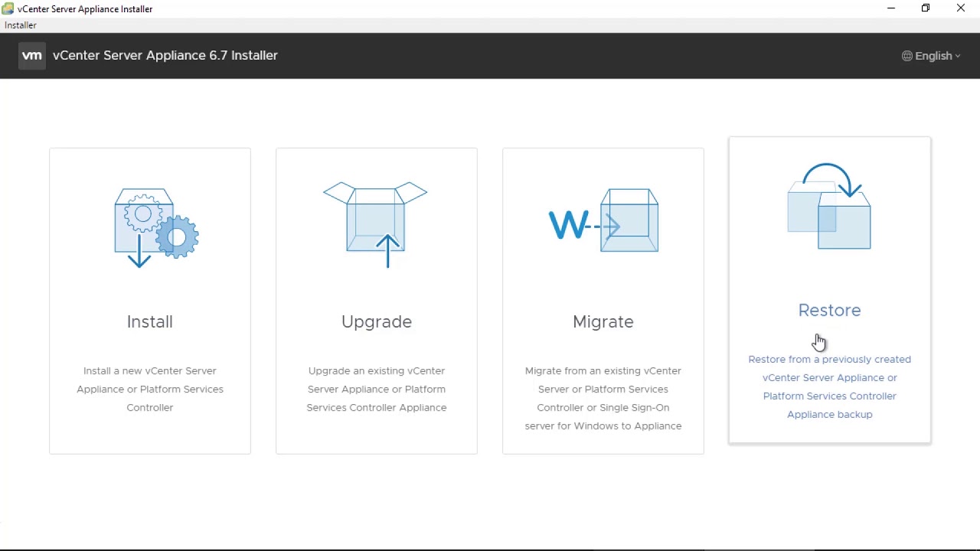Image resolution: width=980 pixels, height=551 pixels.
Task: Click the Upgrade open-box arrow icon
Action: click(x=375, y=224)
